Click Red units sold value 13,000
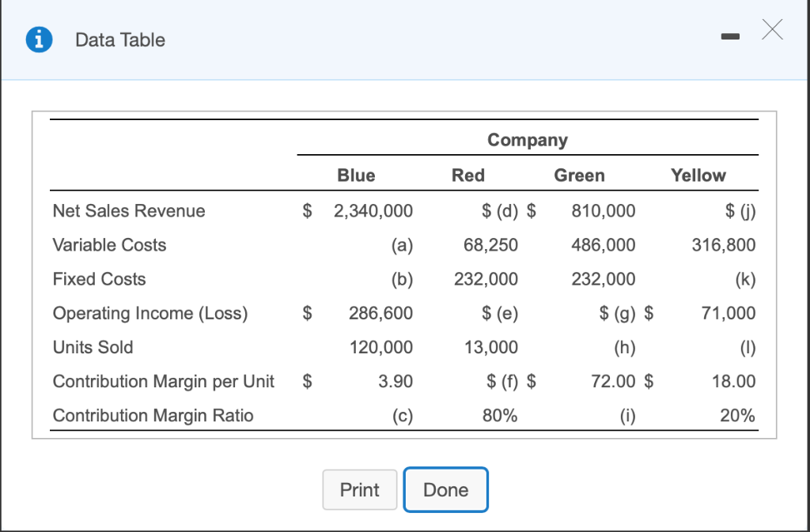 [x=490, y=347]
